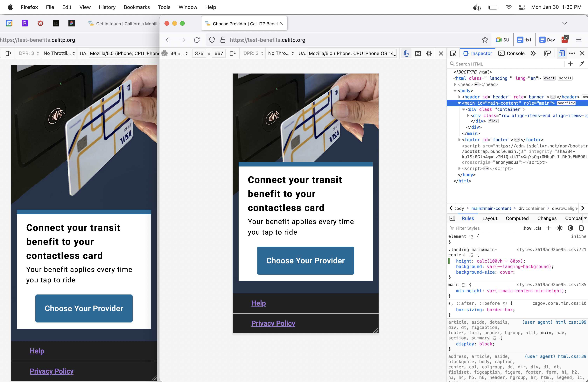Bookmark this page with the star
The height and width of the screenshot is (382, 588).
(x=485, y=40)
